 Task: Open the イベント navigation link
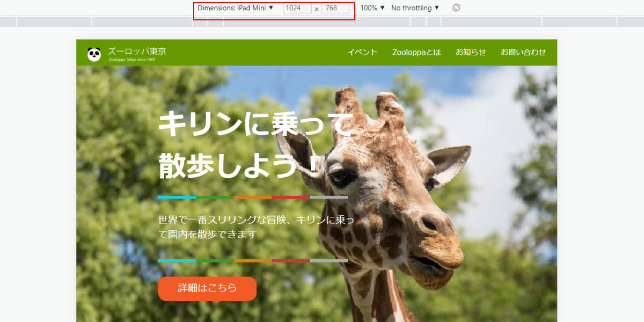pos(362,52)
